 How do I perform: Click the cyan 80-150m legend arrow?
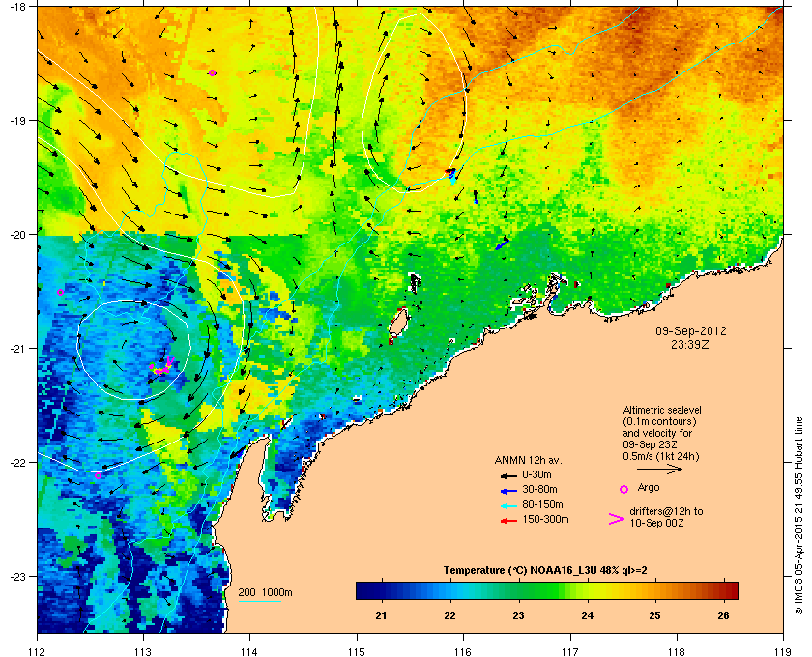tap(508, 506)
